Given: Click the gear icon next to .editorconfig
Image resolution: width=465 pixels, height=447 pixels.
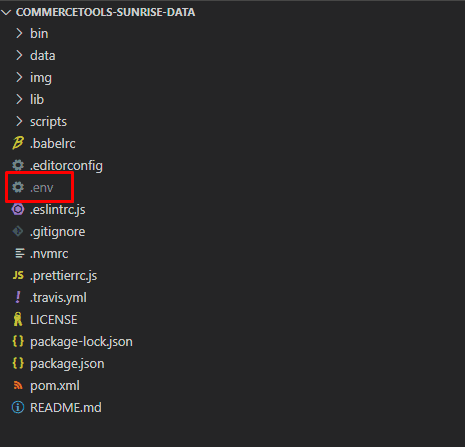Looking at the screenshot, I should (18, 165).
